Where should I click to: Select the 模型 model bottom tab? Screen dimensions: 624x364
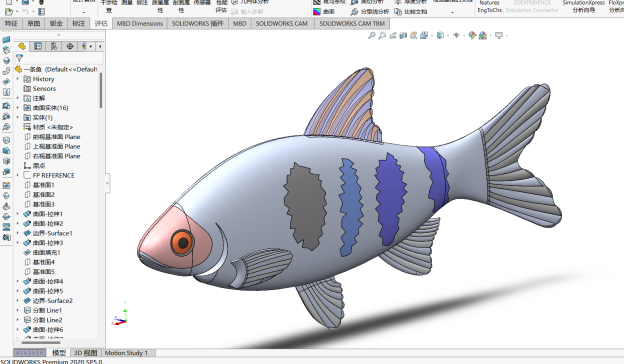pos(59,353)
